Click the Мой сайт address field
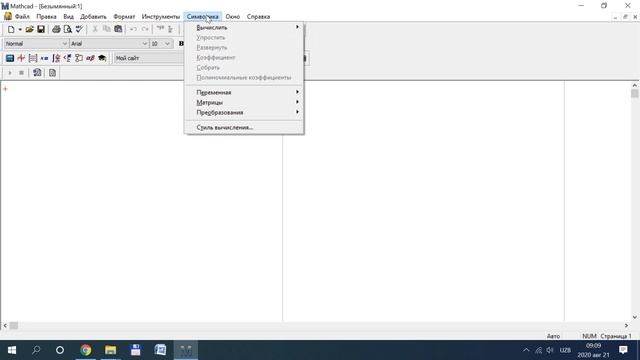Image resolution: width=640 pixels, height=360 pixels. (149, 58)
